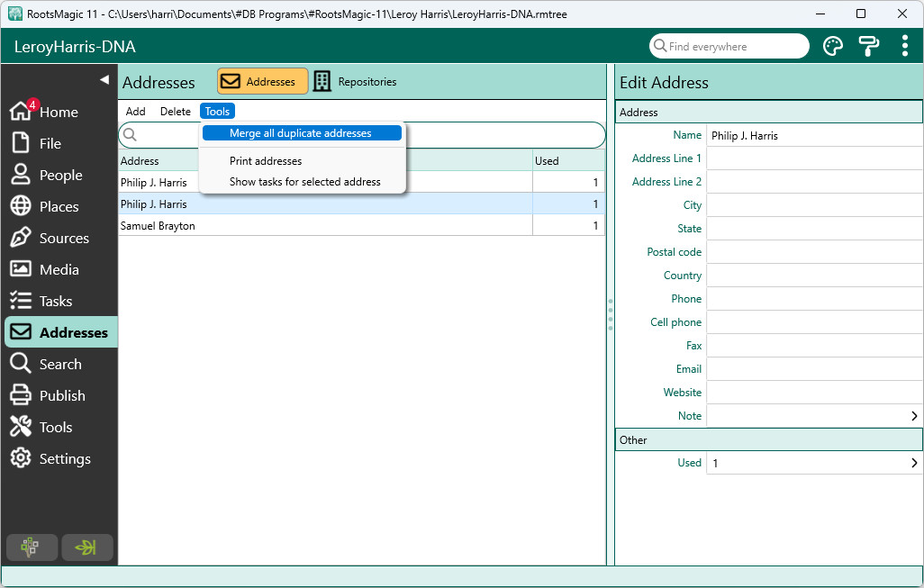The image size is (924, 588).
Task: Open the Sources pen nib icon
Action: click(21, 238)
